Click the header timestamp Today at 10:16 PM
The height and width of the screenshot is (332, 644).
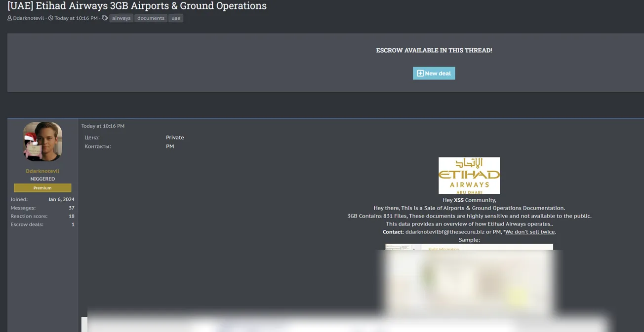[76, 18]
